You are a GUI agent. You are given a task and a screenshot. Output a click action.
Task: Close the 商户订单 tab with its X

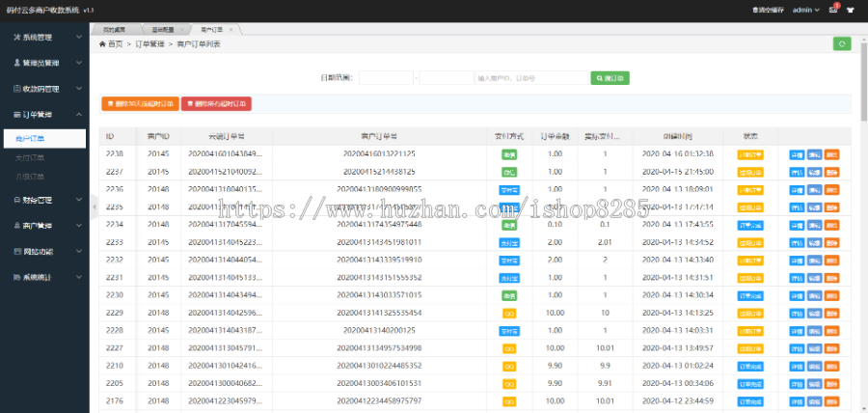[x=231, y=29]
